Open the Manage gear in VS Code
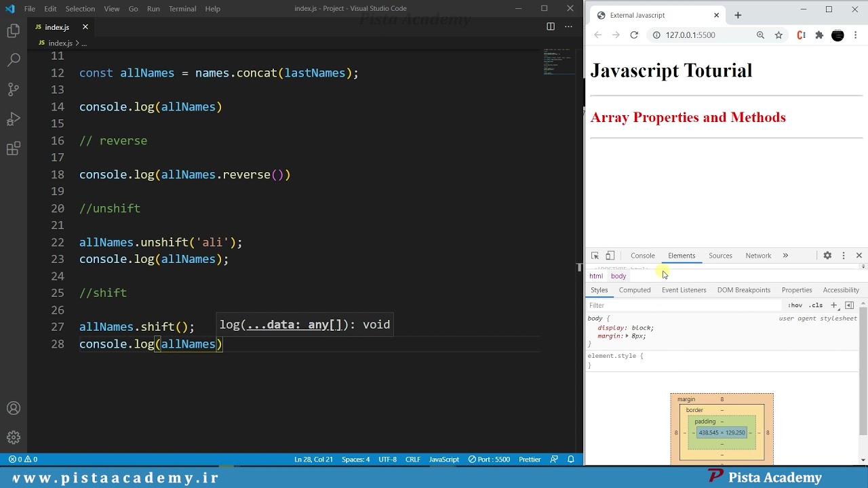The height and width of the screenshot is (488, 868). [14, 437]
